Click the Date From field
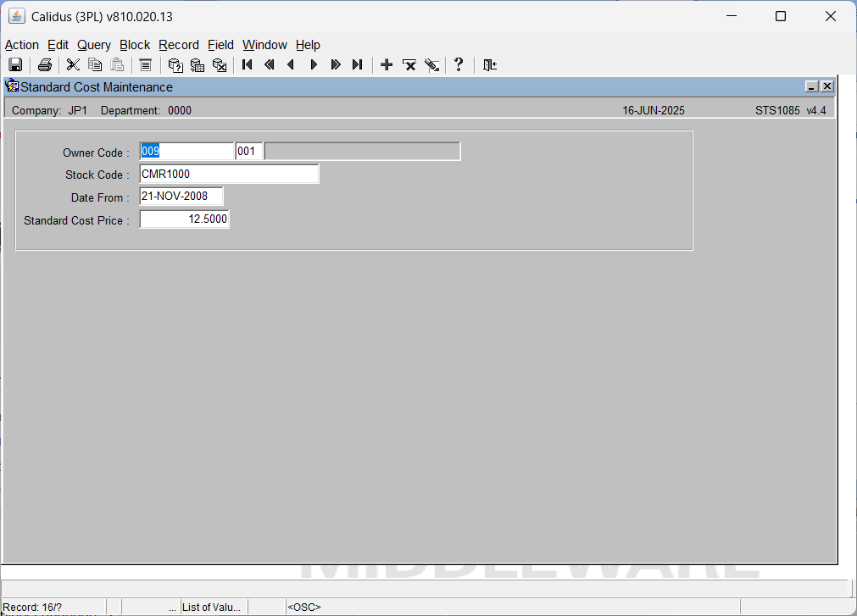 point(181,197)
